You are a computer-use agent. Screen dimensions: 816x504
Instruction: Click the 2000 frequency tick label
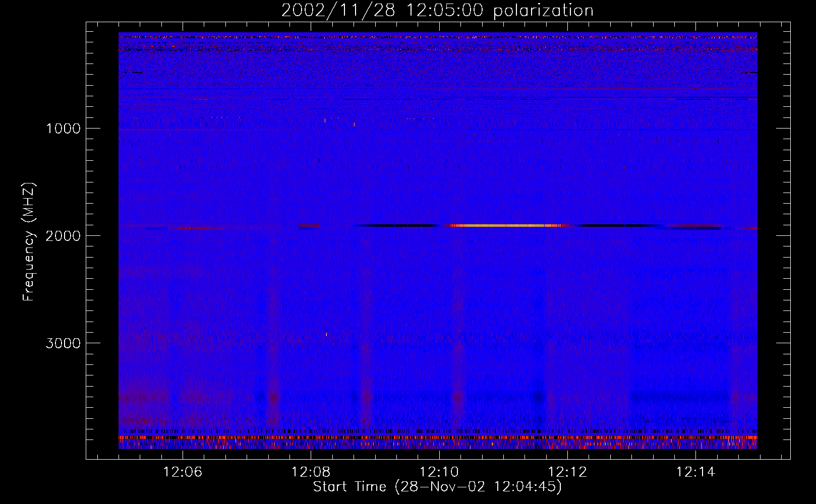tap(63, 236)
